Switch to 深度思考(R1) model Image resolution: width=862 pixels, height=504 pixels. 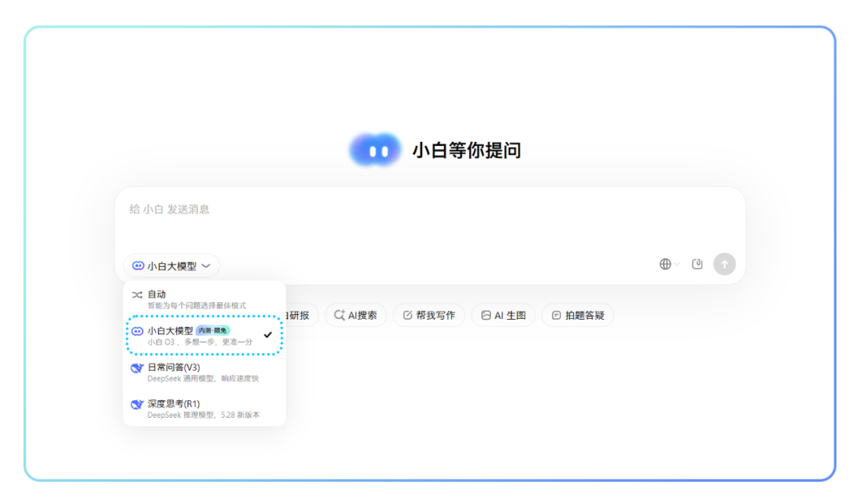tap(204, 409)
